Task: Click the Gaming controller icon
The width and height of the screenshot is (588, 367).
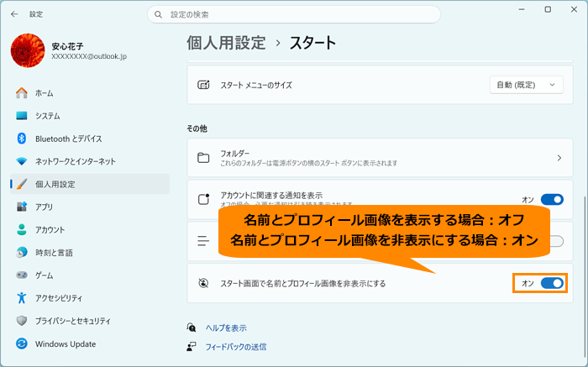Action: click(22, 275)
